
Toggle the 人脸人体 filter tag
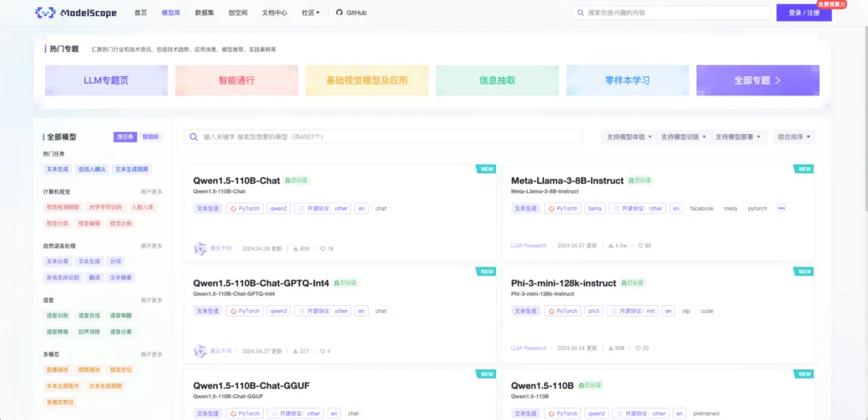142,207
